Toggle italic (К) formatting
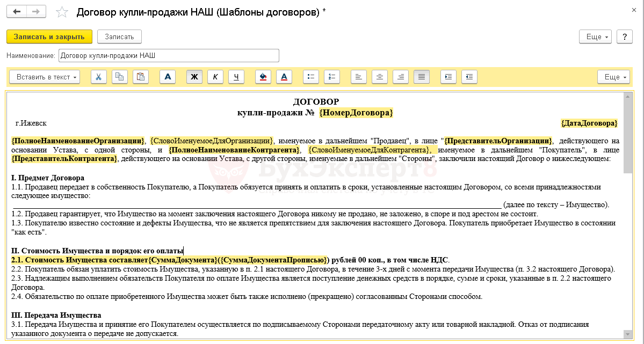This screenshot has height=344, width=644. point(215,77)
